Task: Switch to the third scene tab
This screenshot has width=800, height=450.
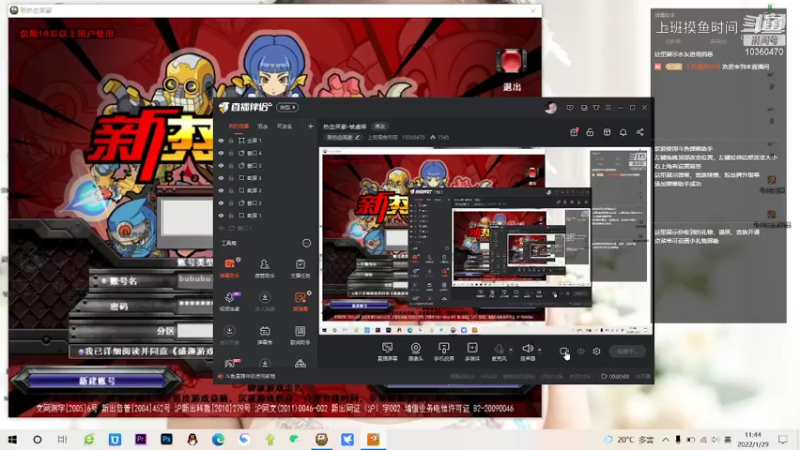Action: (x=284, y=126)
